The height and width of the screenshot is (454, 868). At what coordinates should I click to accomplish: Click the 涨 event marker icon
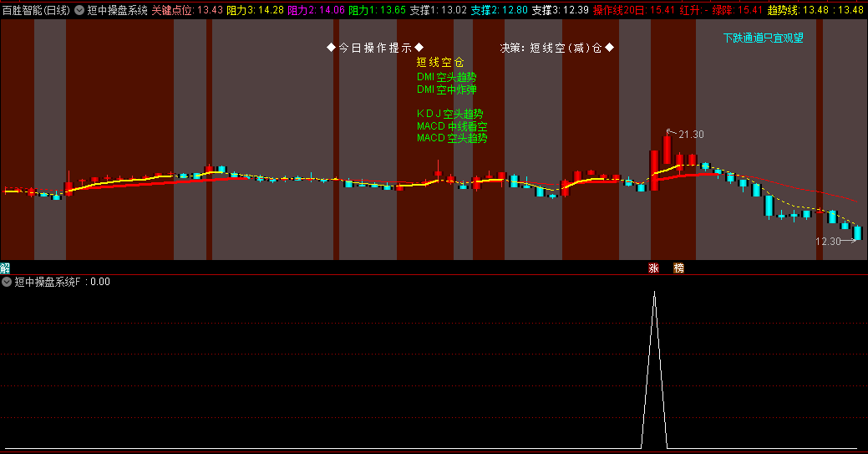tap(653, 268)
